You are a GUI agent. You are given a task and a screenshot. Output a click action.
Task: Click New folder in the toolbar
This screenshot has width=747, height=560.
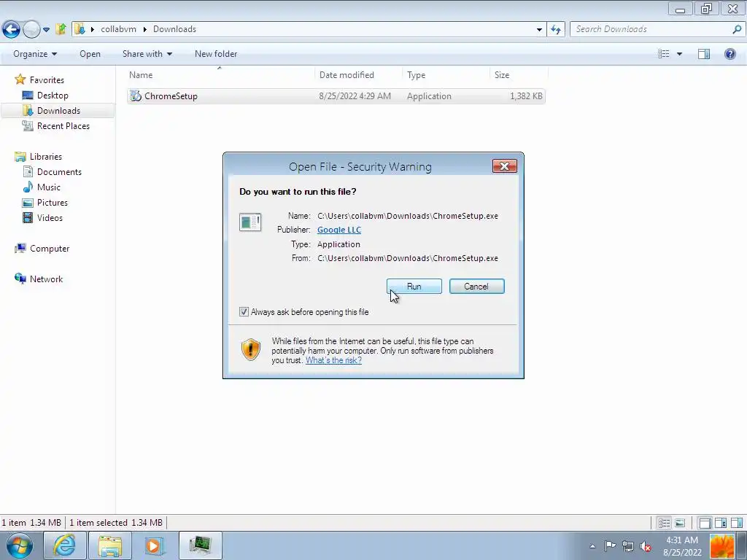pyautogui.click(x=216, y=54)
